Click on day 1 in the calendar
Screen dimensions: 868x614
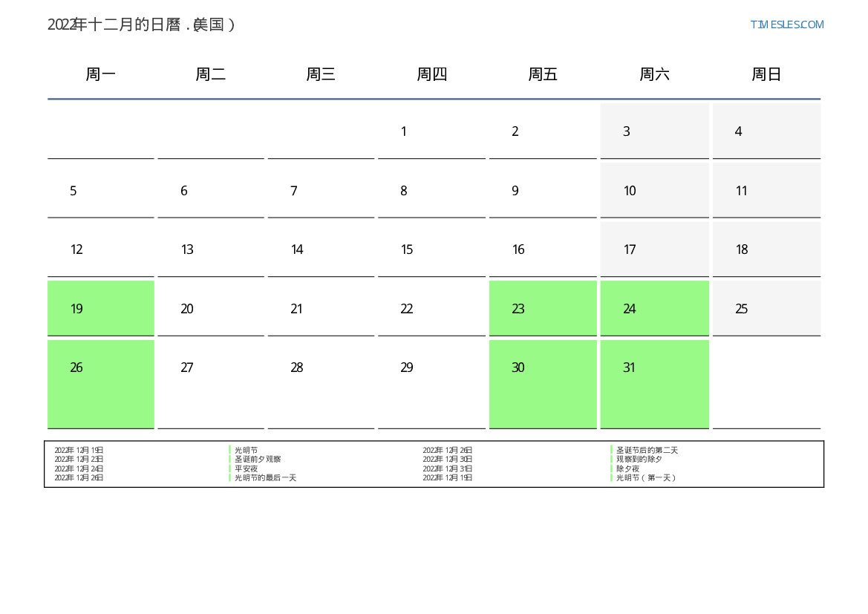click(431, 131)
